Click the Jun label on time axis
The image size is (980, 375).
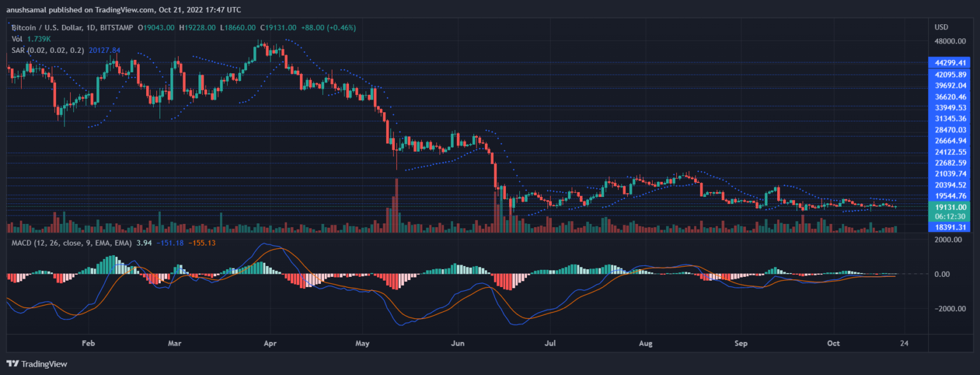(457, 343)
